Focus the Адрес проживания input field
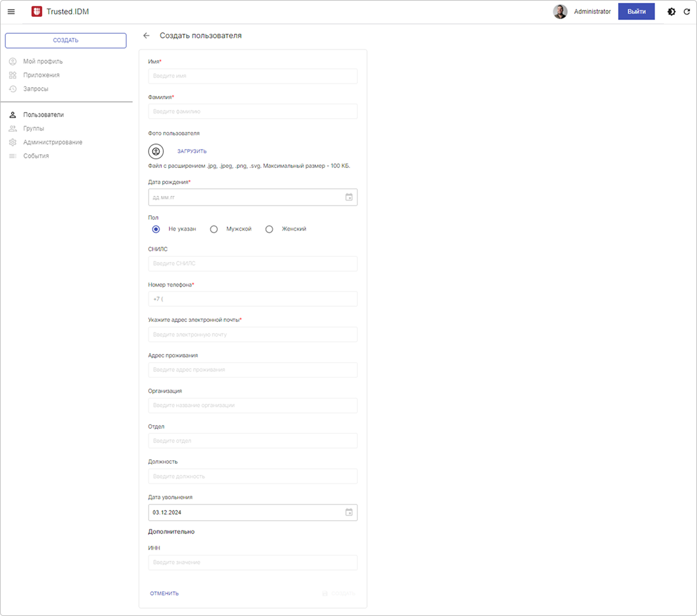This screenshot has width=697, height=616. [x=253, y=370]
